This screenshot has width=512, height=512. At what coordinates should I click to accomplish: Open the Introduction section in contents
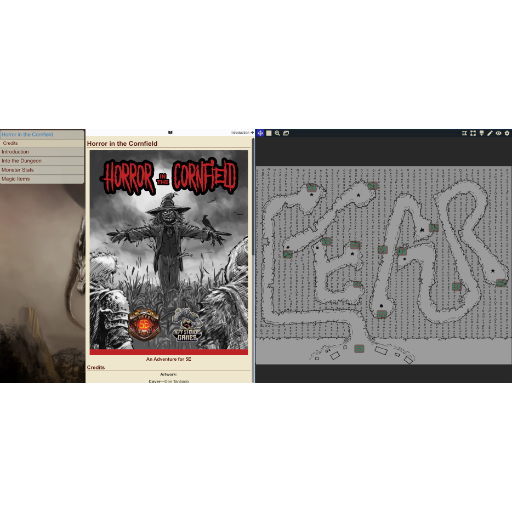click(42, 152)
